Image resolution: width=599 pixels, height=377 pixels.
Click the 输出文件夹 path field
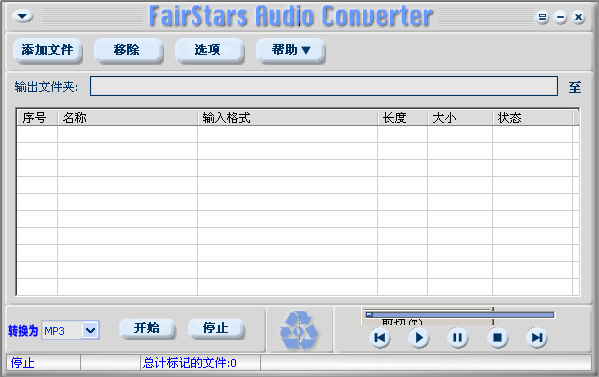point(324,86)
